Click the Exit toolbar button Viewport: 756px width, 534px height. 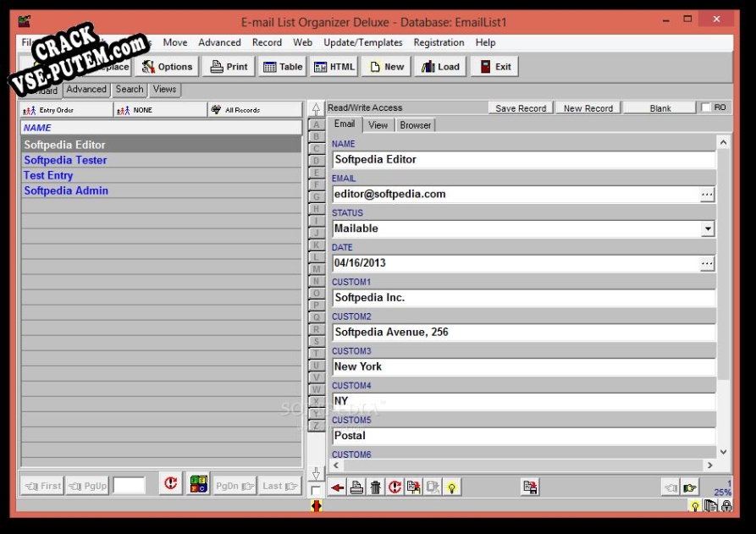[x=494, y=67]
